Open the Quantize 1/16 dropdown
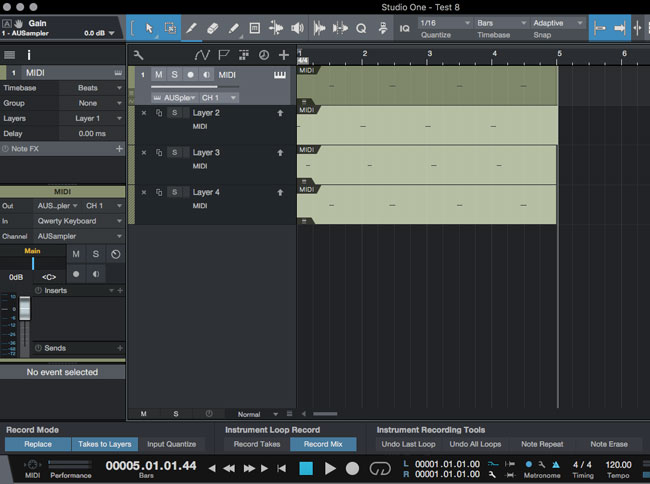The width and height of the screenshot is (650, 484). [445, 23]
